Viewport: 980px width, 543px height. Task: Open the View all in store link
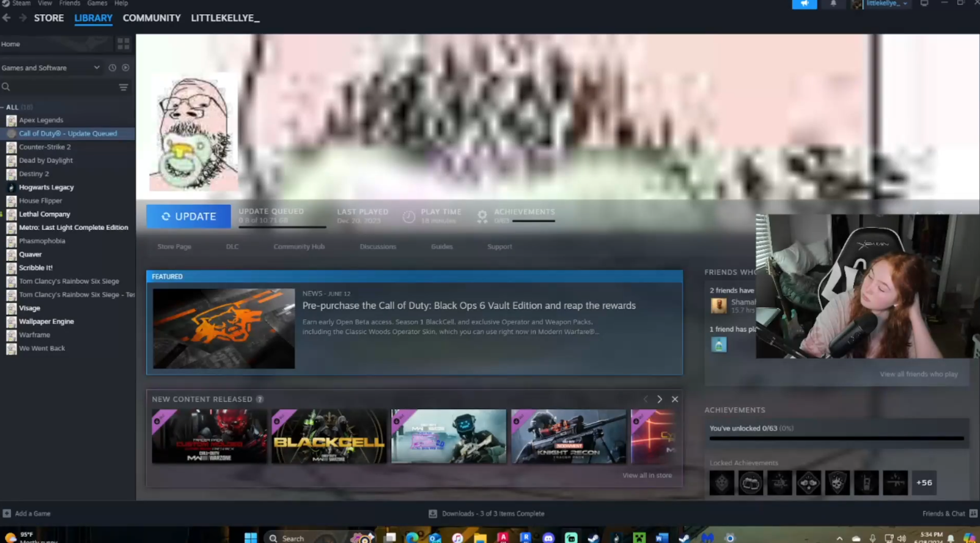click(x=647, y=475)
